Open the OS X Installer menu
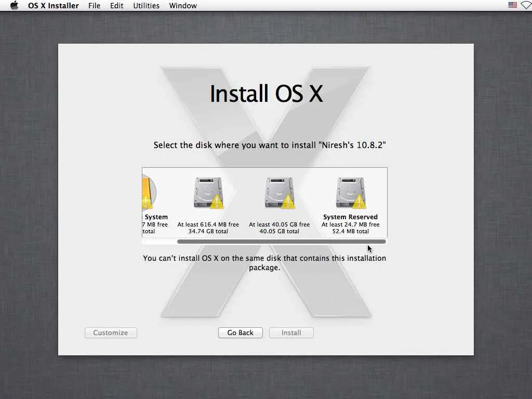 coord(54,6)
